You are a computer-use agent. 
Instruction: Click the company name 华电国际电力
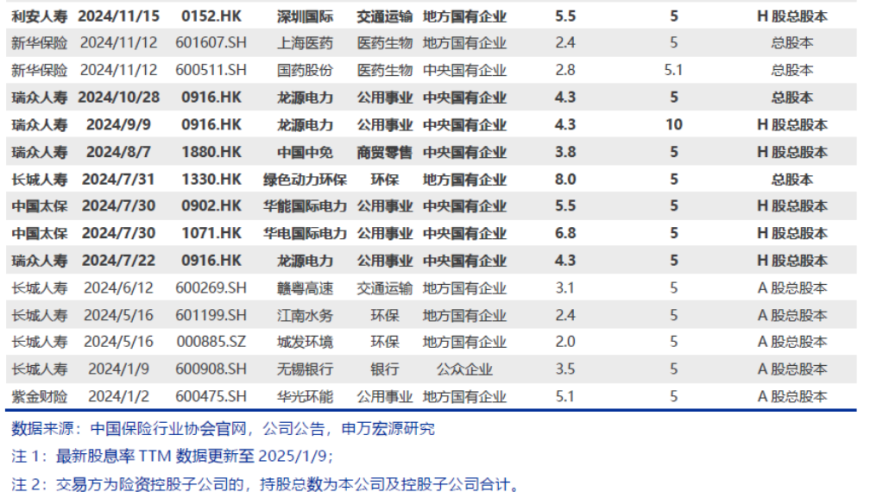tap(305, 233)
